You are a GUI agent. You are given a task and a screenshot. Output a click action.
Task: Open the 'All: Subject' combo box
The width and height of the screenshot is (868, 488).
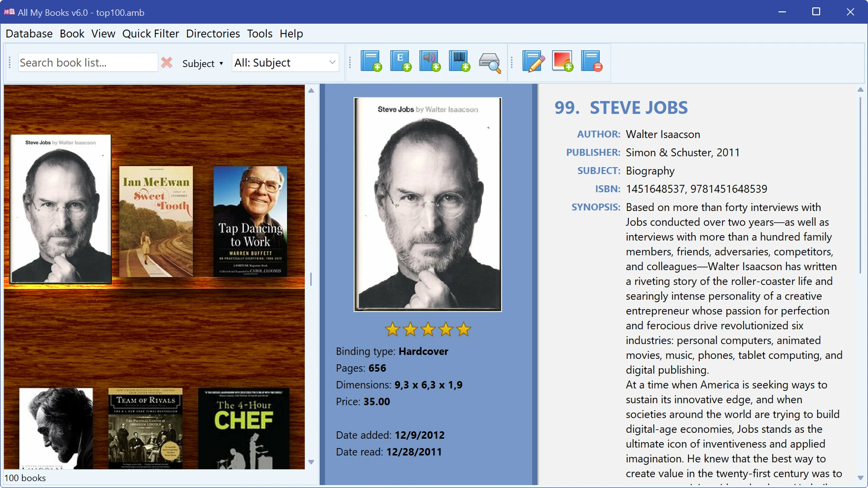tap(286, 63)
